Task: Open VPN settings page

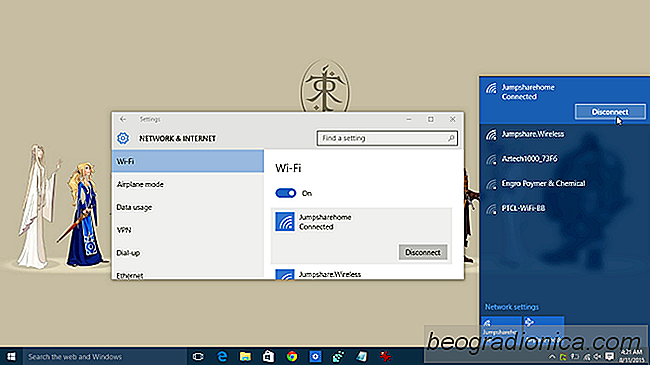Action: 187,230
